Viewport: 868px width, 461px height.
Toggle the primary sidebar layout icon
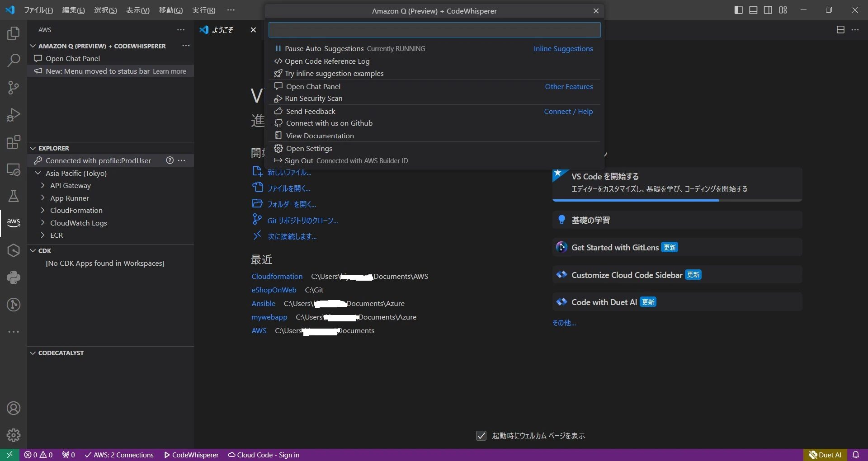click(739, 10)
